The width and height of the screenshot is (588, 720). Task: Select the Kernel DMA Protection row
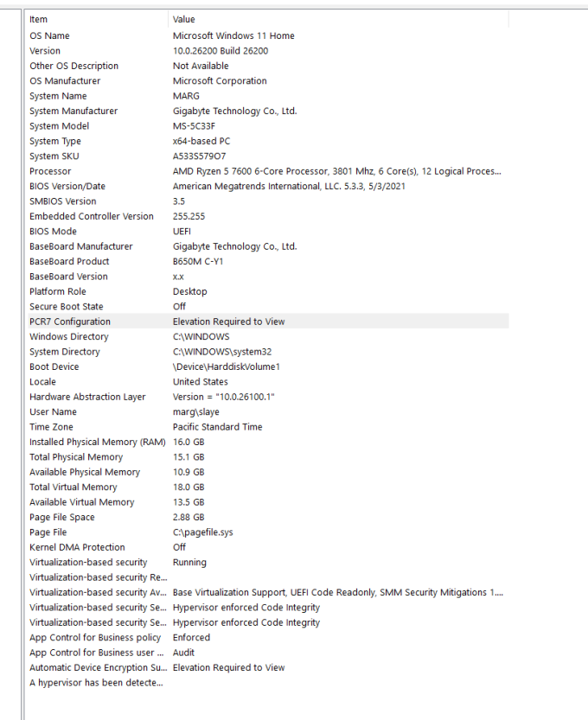click(x=267, y=547)
